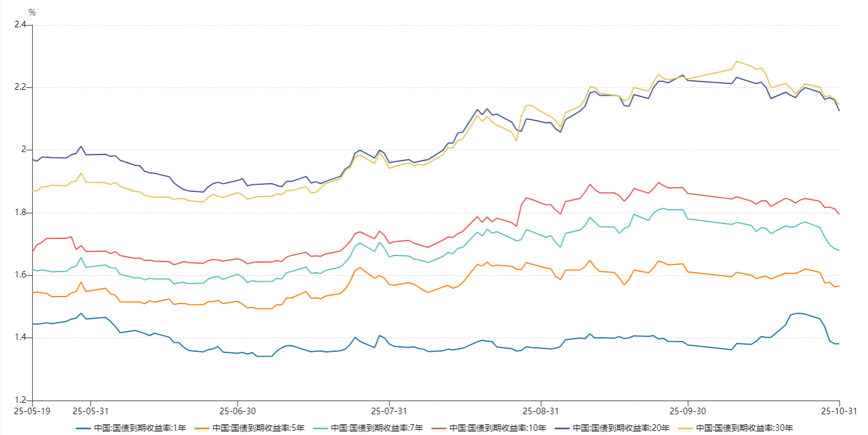The image size is (868, 435).
Task: Select the 25-07-31 date on the x-axis
Action: 389,411
